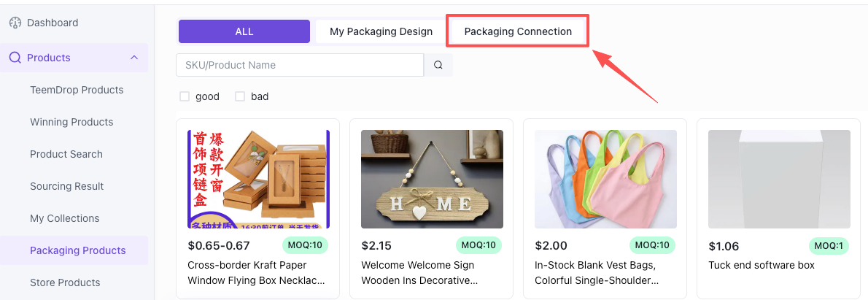Focus the SKU/Product Name search field
868x300 pixels.
[x=300, y=65]
